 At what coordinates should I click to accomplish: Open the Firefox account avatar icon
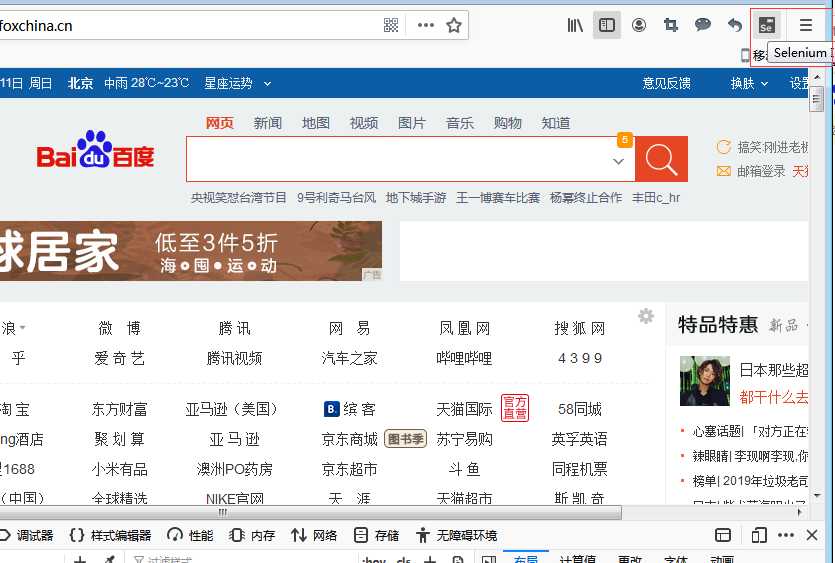point(639,25)
